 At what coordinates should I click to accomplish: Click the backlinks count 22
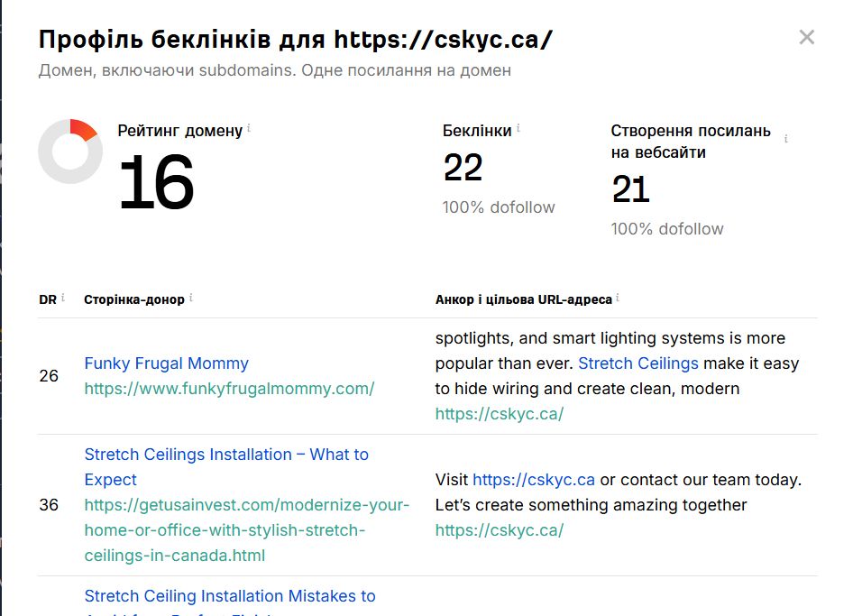(x=463, y=168)
